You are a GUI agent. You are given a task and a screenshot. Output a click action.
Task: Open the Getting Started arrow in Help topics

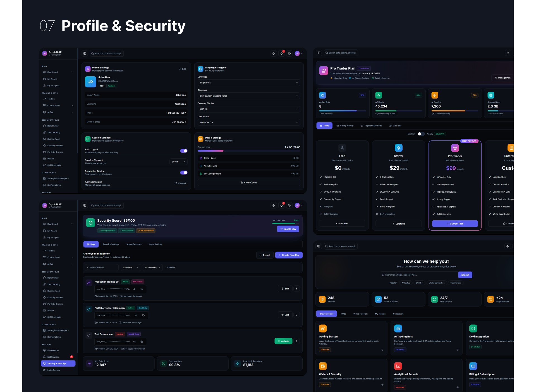(382, 350)
